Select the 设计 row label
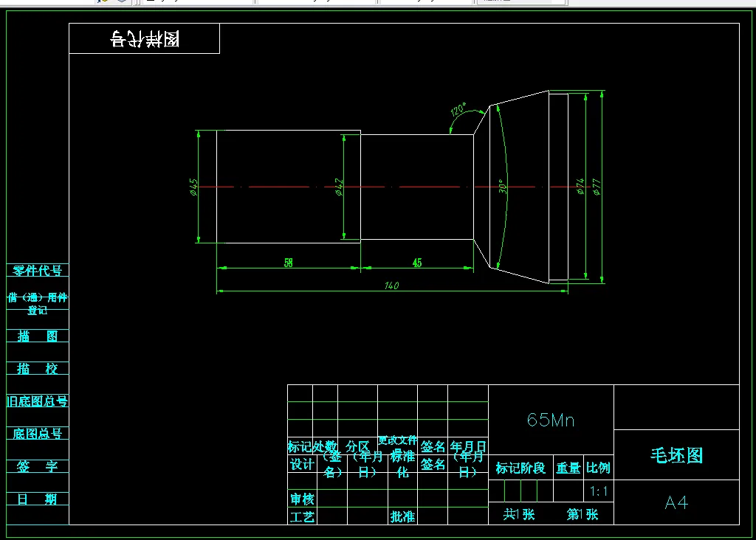The width and height of the screenshot is (756, 540). point(302,464)
